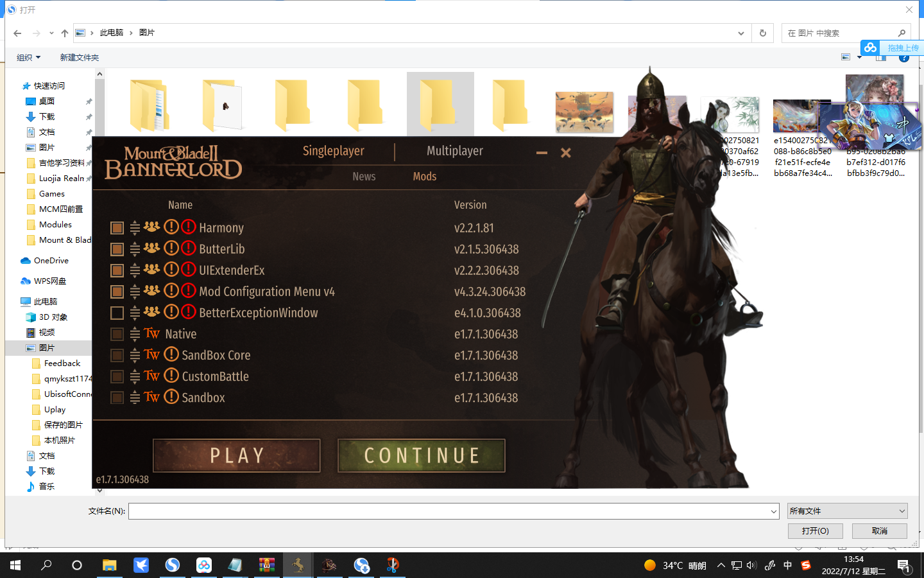
Task: Select 桌面 in the sidebar
Action: pyautogui.click(x=40, y=101)
